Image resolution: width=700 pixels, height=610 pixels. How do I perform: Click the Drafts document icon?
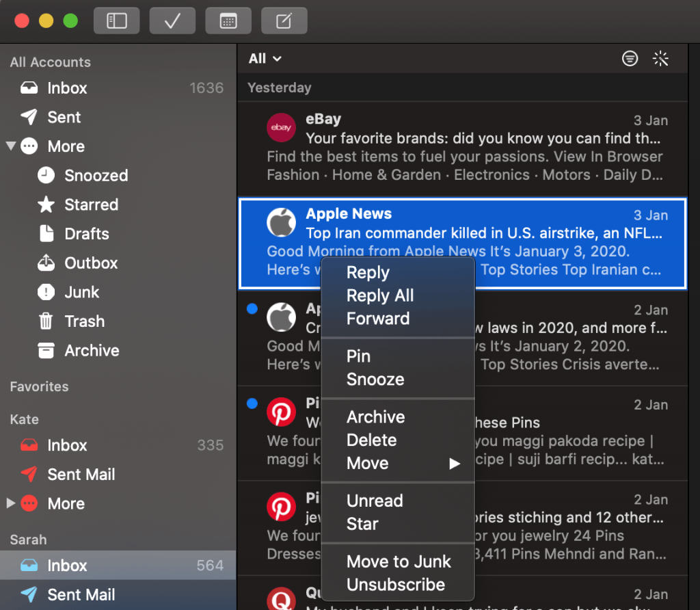46,234
